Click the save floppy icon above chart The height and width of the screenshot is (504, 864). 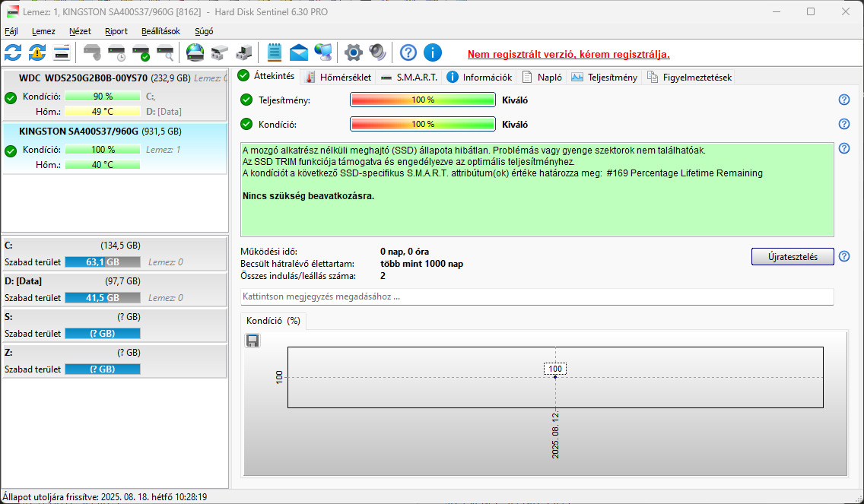tap(253, 341)
